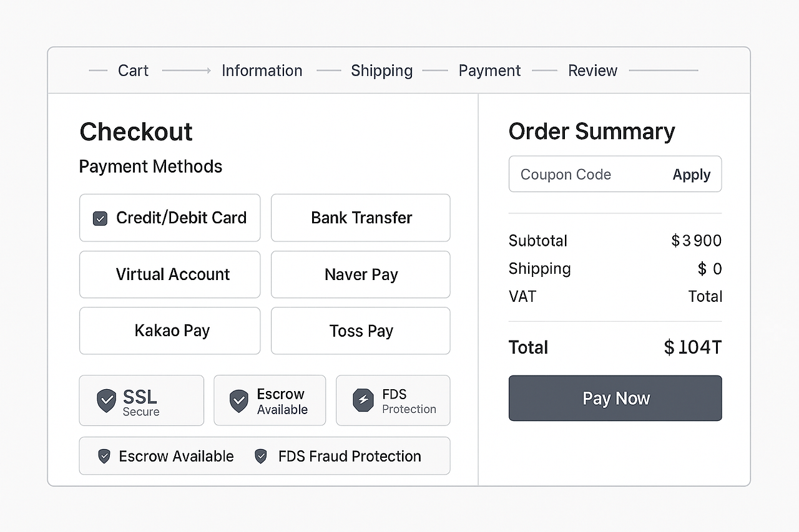Click the Escrow Available badge shield icon

(x=238, y=401)
